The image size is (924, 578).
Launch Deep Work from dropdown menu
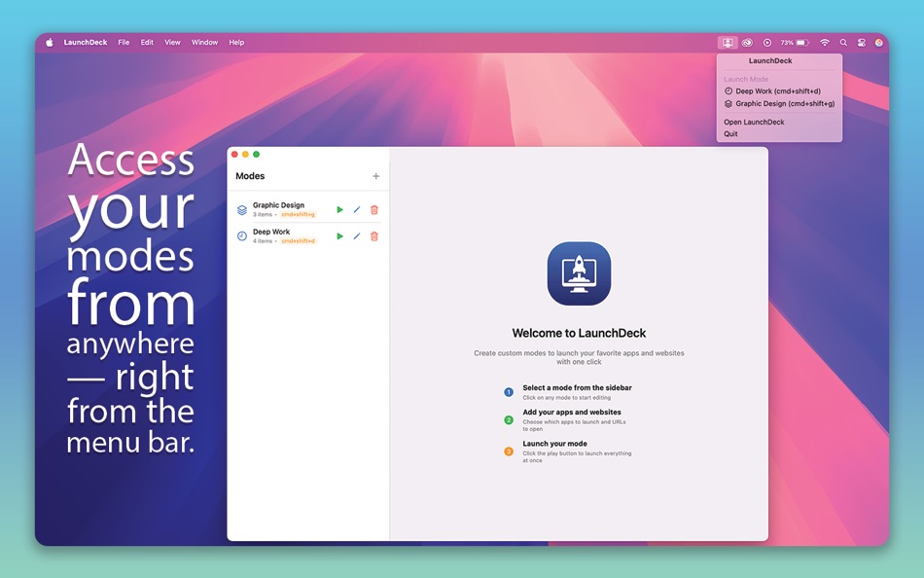coord(778,91)
